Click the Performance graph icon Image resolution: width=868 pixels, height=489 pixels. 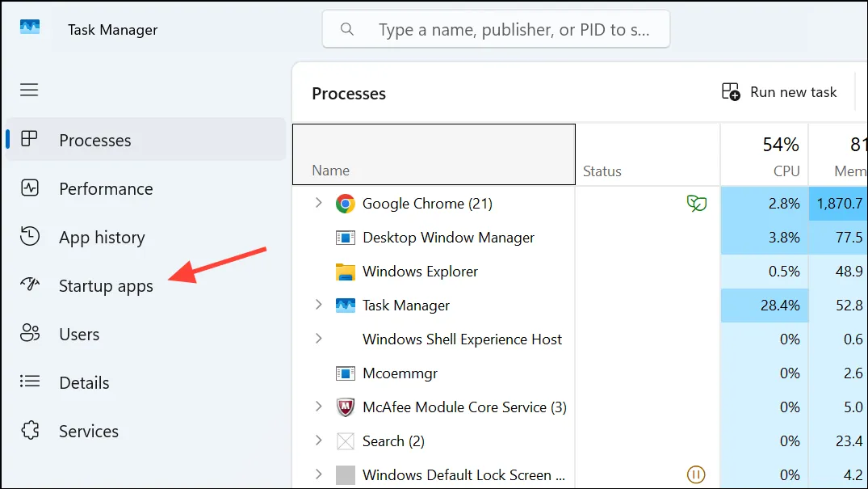point(30,188)
